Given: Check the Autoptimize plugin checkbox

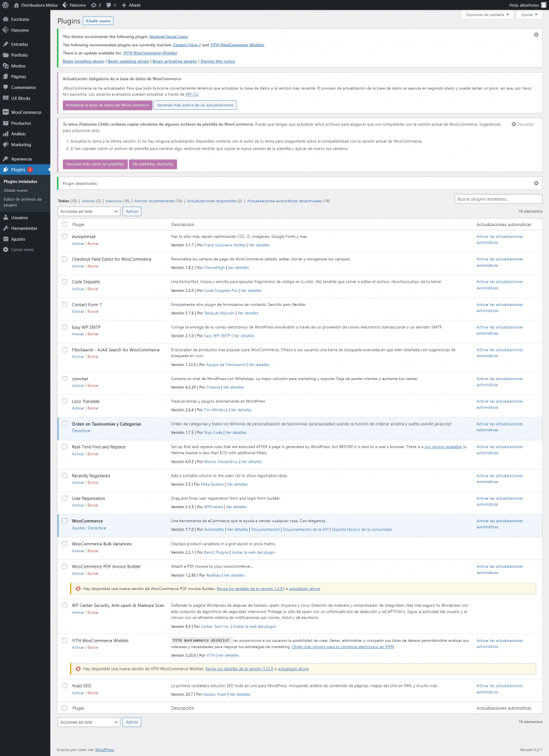Looking at the screenshot, I should coord(64,237).
